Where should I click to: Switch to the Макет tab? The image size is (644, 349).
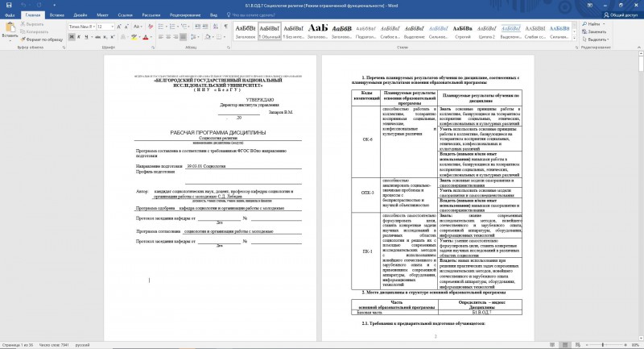pyautogui.click(x=102, y=15)
